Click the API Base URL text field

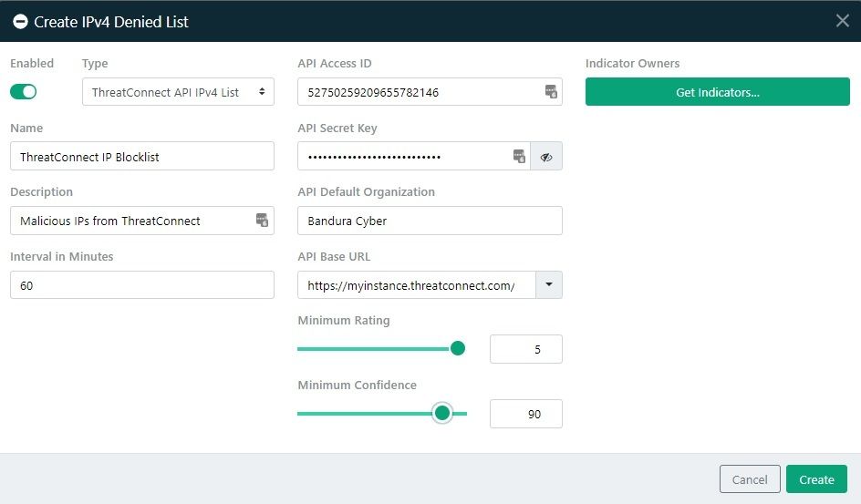[x=416, y=284]
